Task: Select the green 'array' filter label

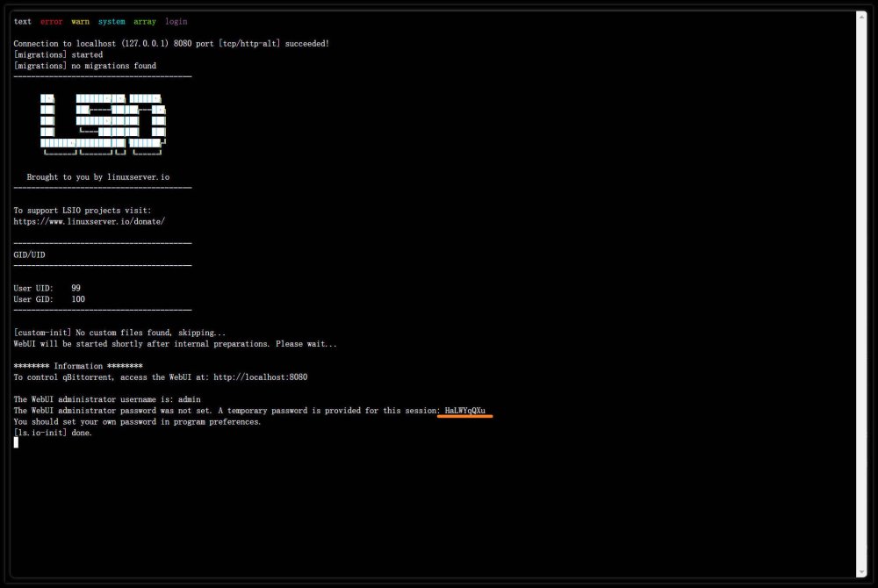Action: 145,22
